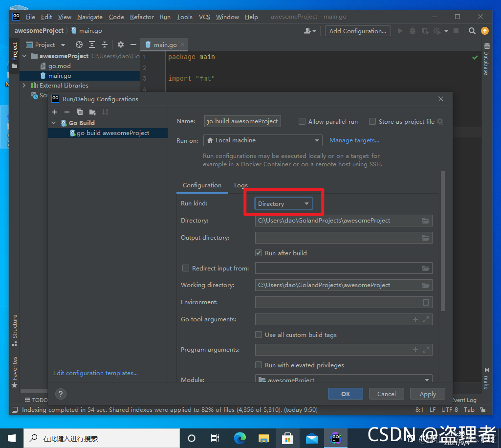The image size is (501, 448).
Task: Click the configuration Name field
Action: coord(242,121)
